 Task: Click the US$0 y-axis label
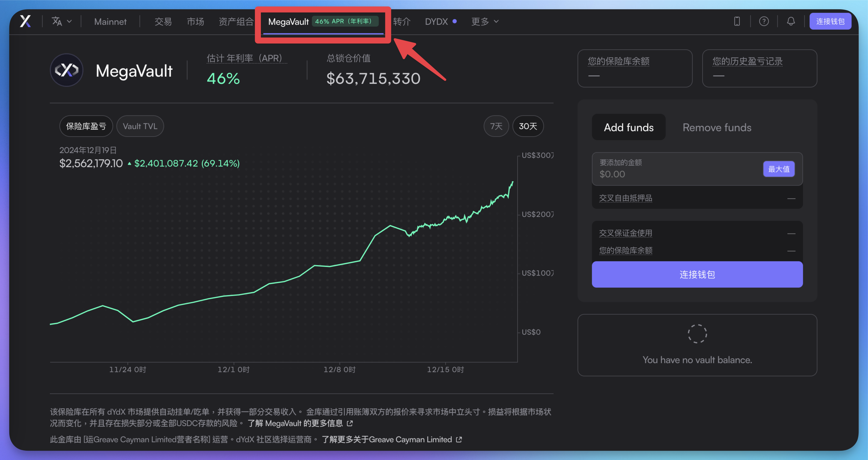coord(531,332)
